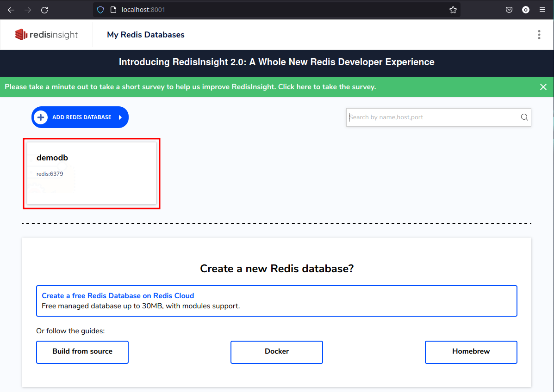The height and width of the screenshot is (392, 554).
Task: Open the Firefox account profile icon
Action: (x=526, y=10)
